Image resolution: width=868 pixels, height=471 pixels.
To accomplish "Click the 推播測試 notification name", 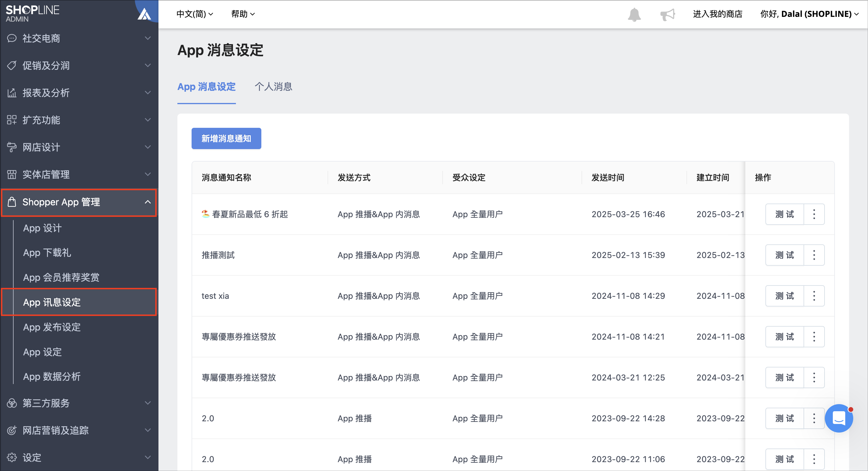I will (x=218, y=255).
